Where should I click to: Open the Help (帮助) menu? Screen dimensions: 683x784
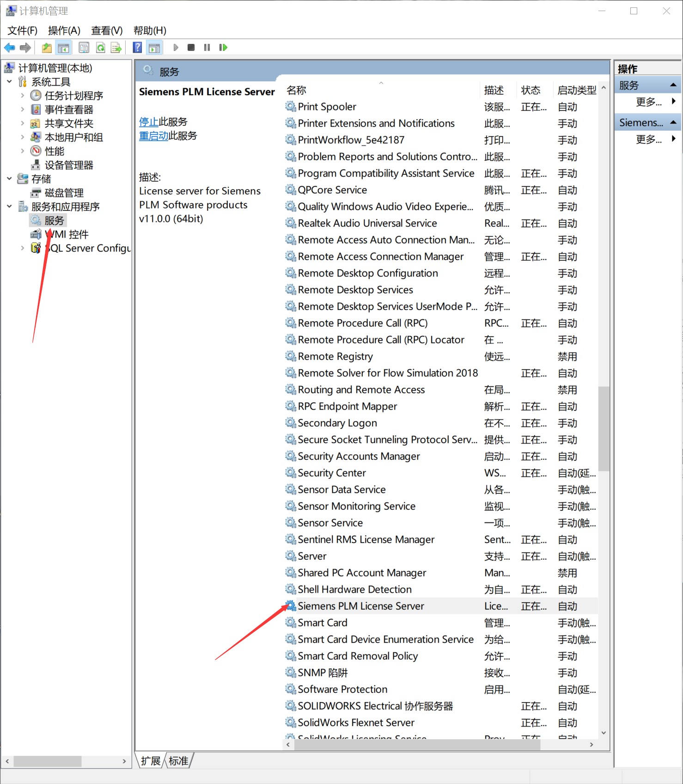150,31
